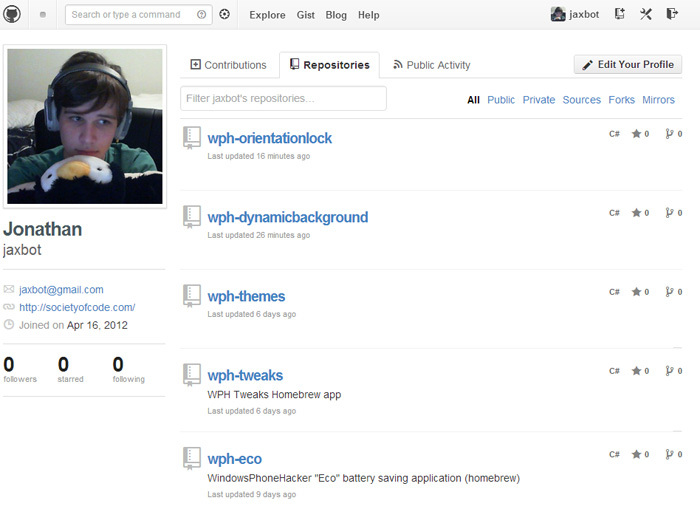Click fork icon for wph-themes
Screen dimensions: 700x509
669,292
